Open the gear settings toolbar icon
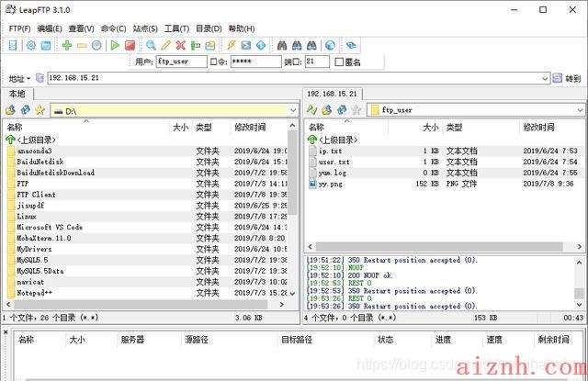This screenshot has width=588, height=381. (x=31, y=46)
